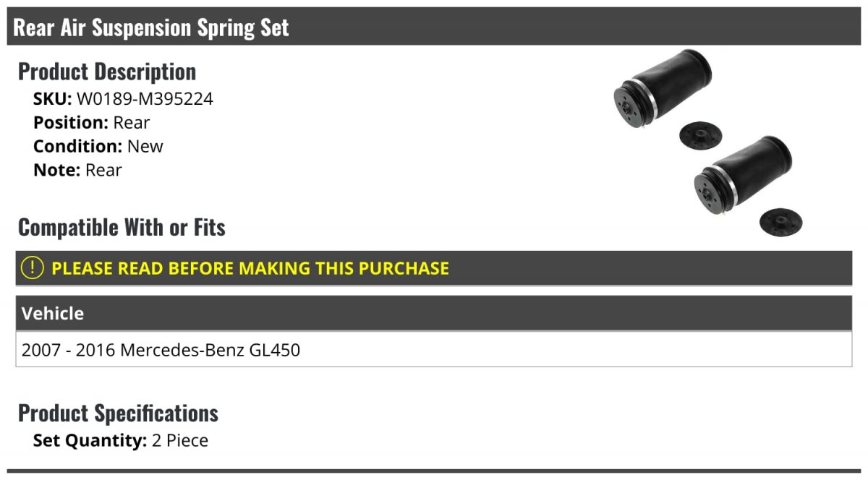Click the Set Quantity: 2 Piece line
The width and height of the screenshot is (868, 480).
point(121,440)
